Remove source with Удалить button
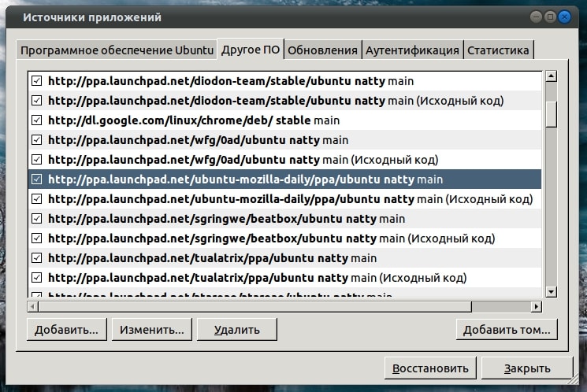Screen dimensions: 587x392 coord(237,330)
